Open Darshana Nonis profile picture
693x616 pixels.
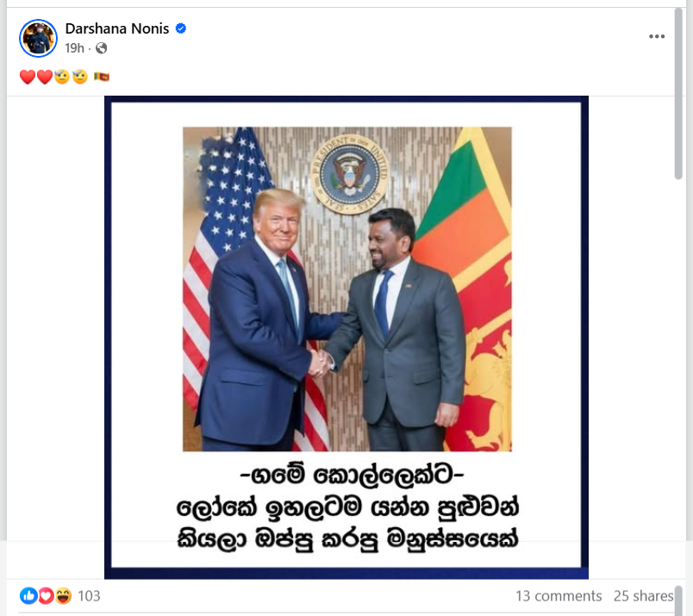coord(39,38)
